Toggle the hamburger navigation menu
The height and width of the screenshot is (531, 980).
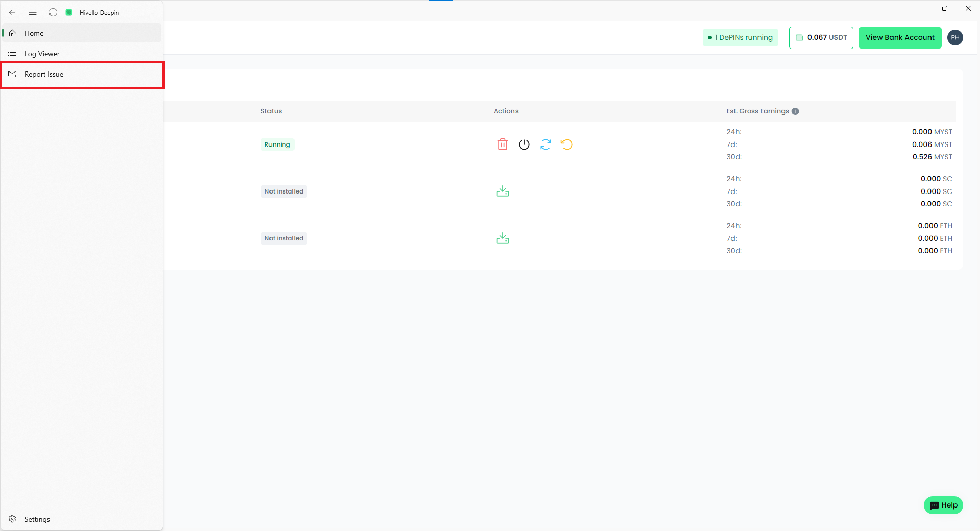pyautogui.click(x=33, y=12)
